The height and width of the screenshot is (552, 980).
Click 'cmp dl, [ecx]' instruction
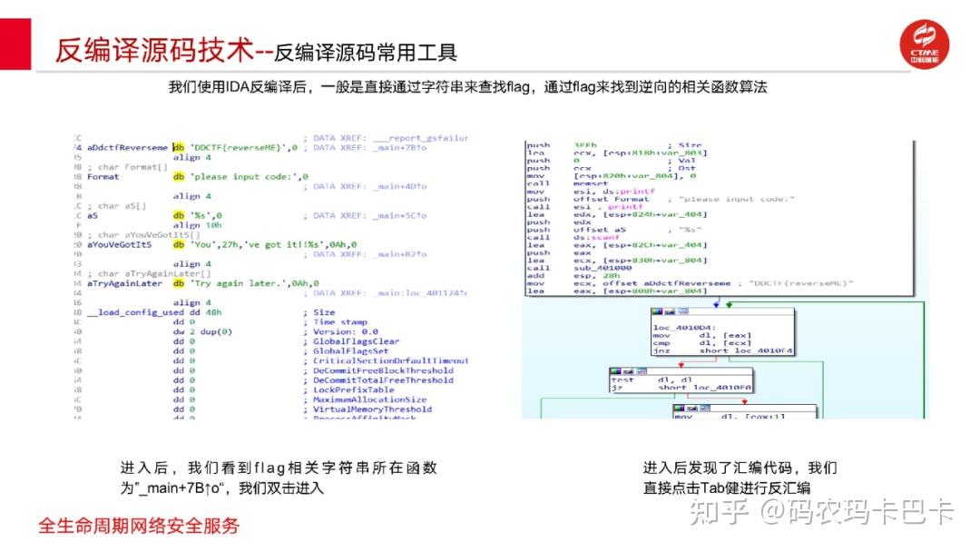(x=701, y=343)
